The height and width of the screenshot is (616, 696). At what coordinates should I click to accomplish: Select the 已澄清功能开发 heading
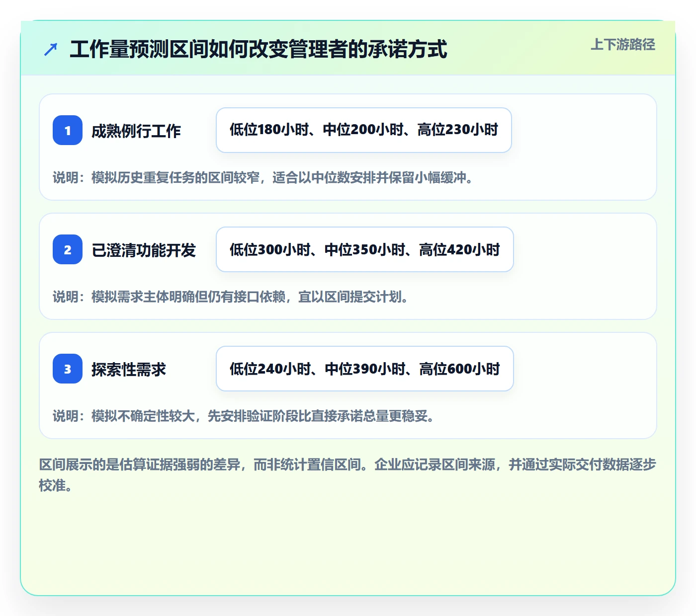click(144, 250)
